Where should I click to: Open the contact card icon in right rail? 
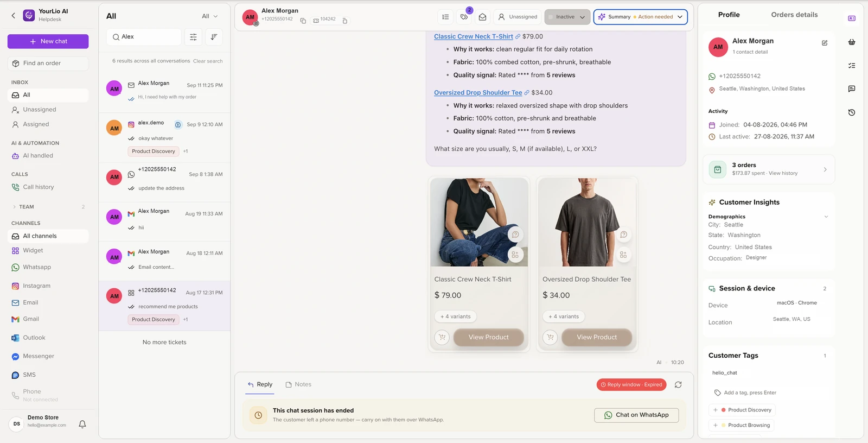[x=852, y=18]
